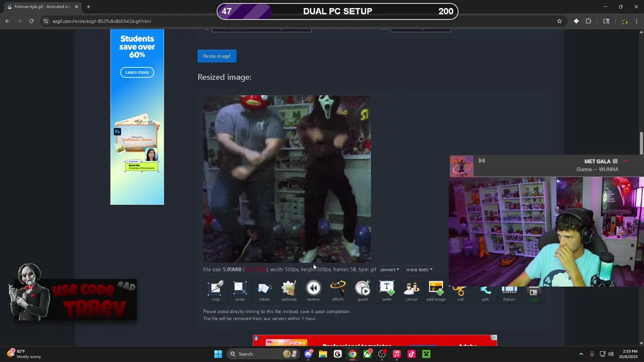Open the optimize tool icon
Screen dimensions: 644x362
tap(289, 291)
